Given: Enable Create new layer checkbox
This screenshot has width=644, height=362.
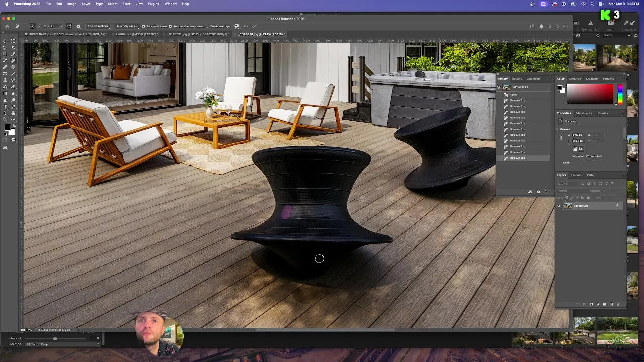Looking at the screenshot, I should [x=207, y=26].
